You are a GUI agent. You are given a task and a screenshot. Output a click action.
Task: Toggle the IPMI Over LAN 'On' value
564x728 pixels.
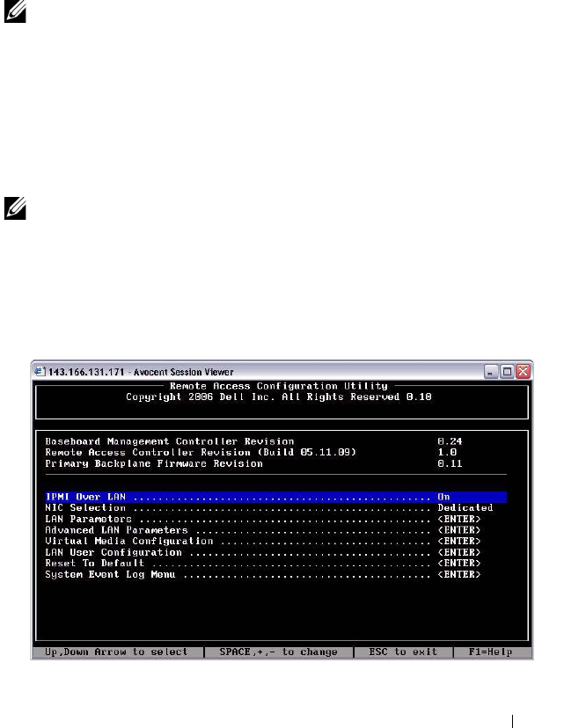tap(443, 497)
